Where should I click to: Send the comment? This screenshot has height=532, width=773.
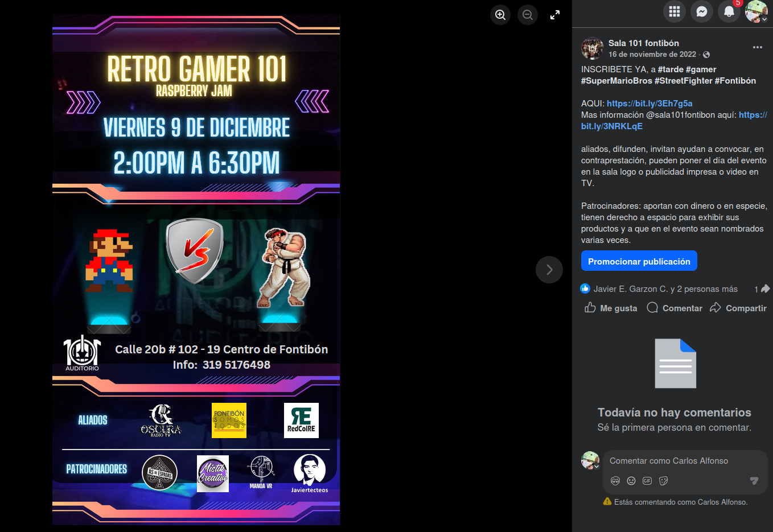pyautogui.click(x=754, y=481)
